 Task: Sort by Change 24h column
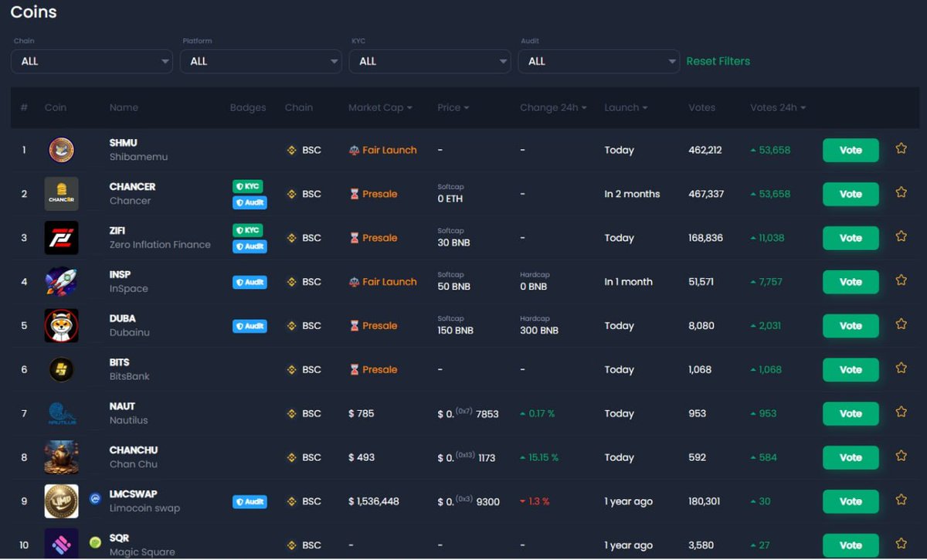[x=553, y=107]
